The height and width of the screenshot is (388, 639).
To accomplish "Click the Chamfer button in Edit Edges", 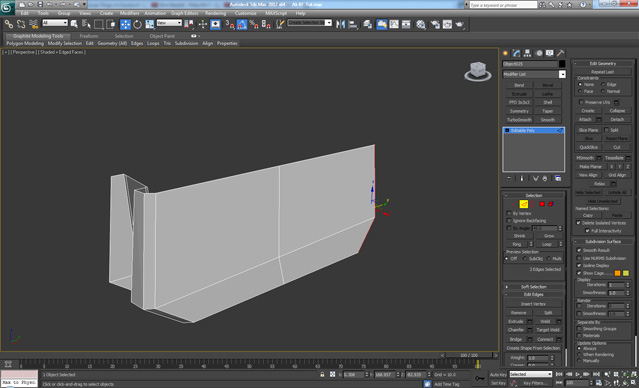I will (x=516, y=330).
